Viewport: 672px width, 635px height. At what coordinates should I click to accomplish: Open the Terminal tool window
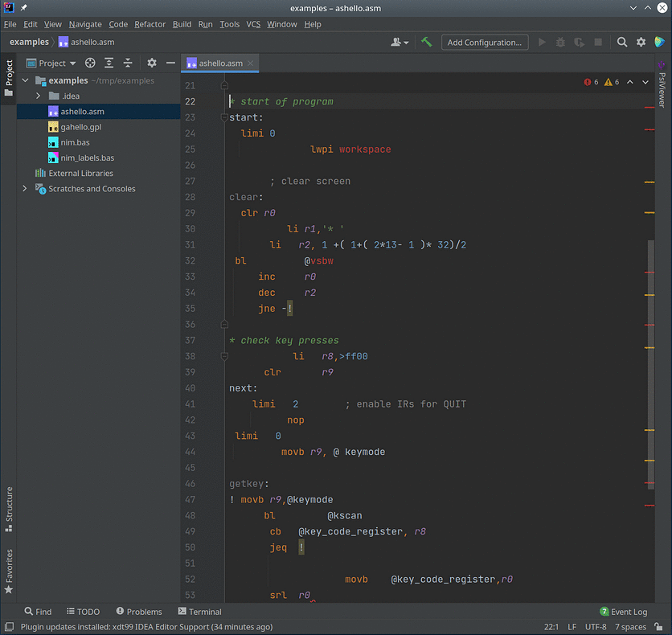pos(199,612)
